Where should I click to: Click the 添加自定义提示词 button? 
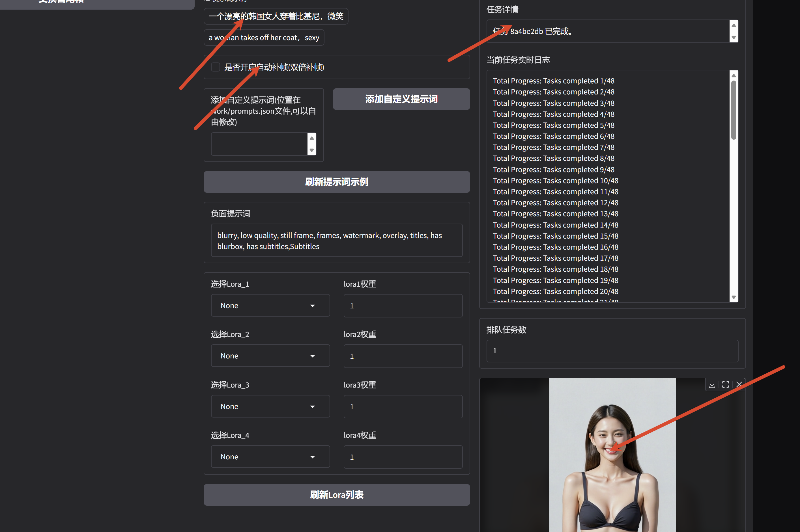[x=401, y=99]
